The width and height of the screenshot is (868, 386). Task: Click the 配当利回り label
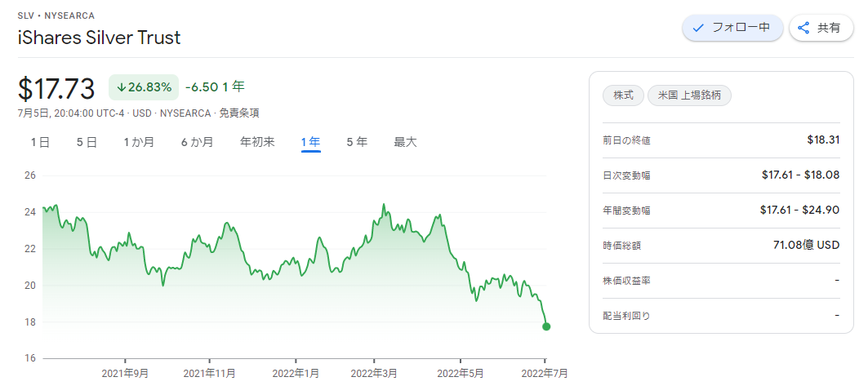tap(626, 317)
